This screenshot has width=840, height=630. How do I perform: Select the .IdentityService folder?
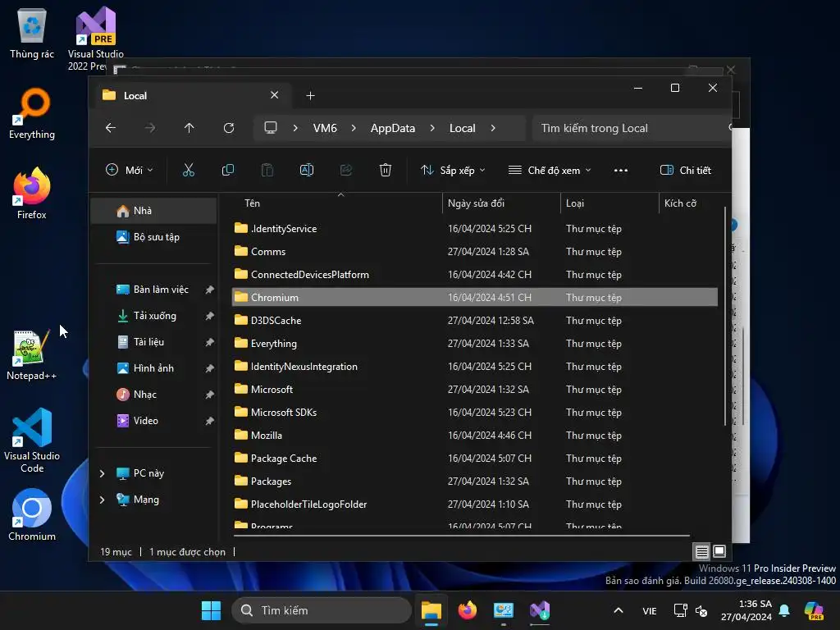coord(475,229)
